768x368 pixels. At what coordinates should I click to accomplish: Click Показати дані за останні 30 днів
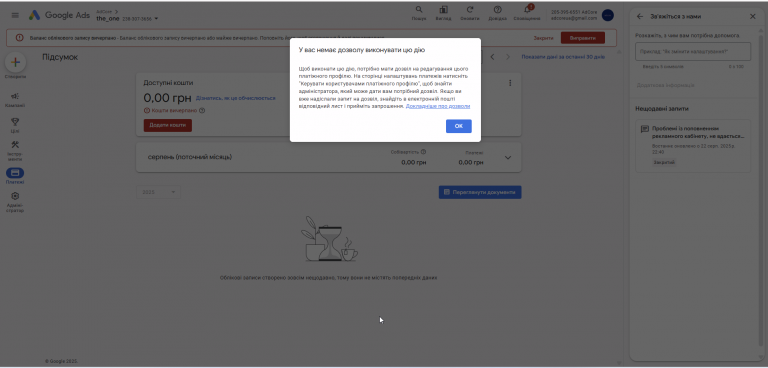(563, 57)
